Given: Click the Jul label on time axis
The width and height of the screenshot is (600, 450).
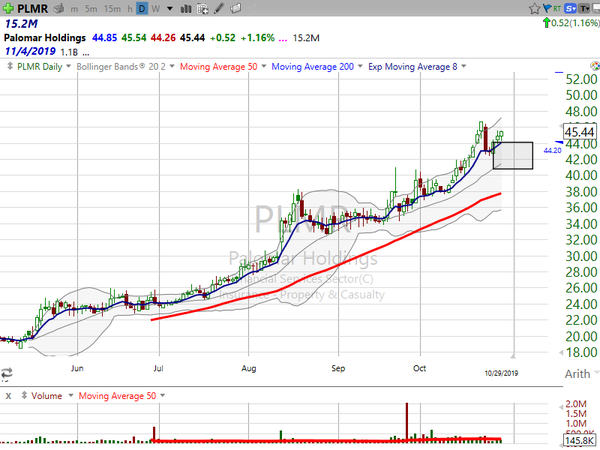Looking at the screenshot, I should coord(158,368).
